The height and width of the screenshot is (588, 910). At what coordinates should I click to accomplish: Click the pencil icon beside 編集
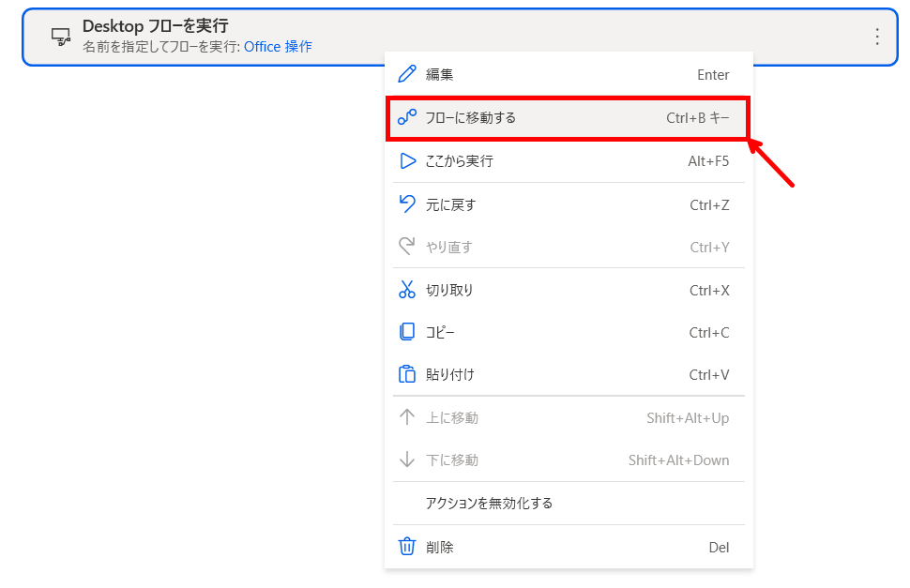pyautogui.click(x=407, y=75)
